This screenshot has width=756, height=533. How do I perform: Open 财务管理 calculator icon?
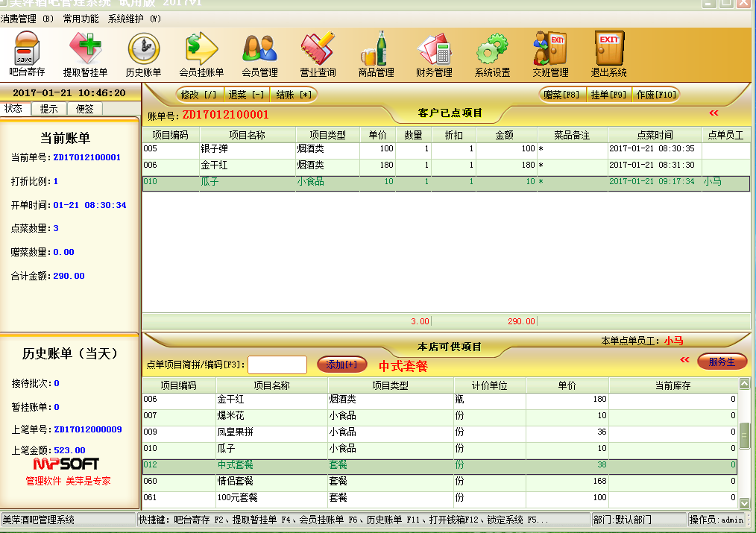click(434, 54)
